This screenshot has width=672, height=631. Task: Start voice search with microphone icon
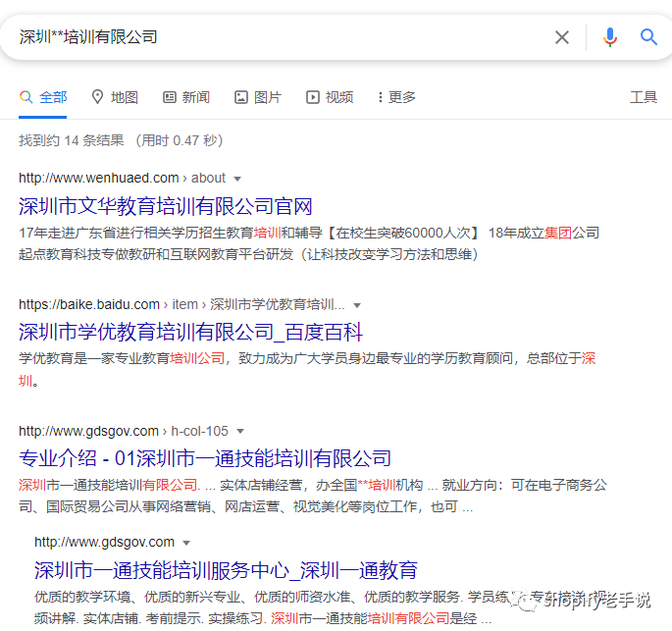click(609, 37)
